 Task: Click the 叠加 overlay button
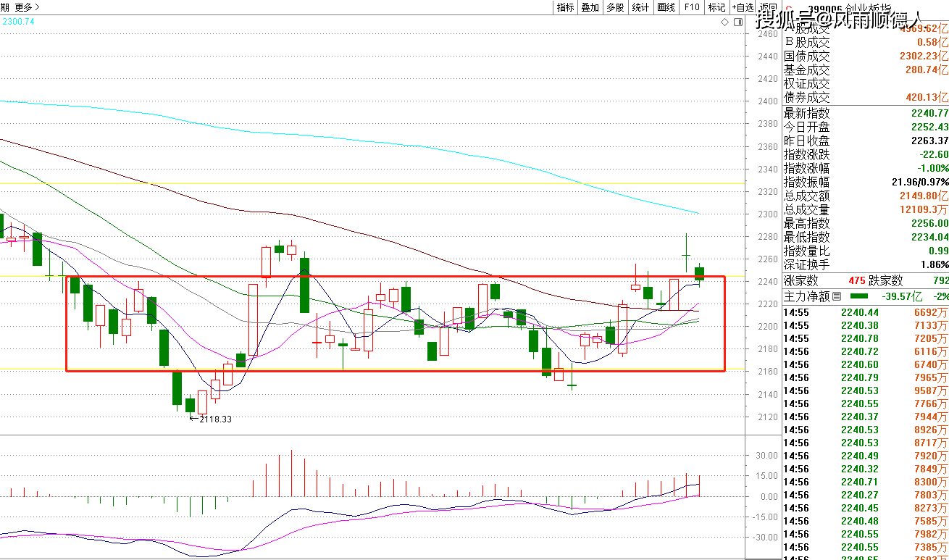[590, 7]
